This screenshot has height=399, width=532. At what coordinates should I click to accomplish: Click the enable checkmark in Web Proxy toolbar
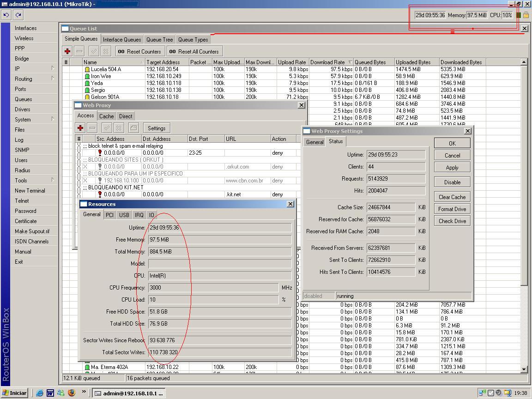coord(107,128)
